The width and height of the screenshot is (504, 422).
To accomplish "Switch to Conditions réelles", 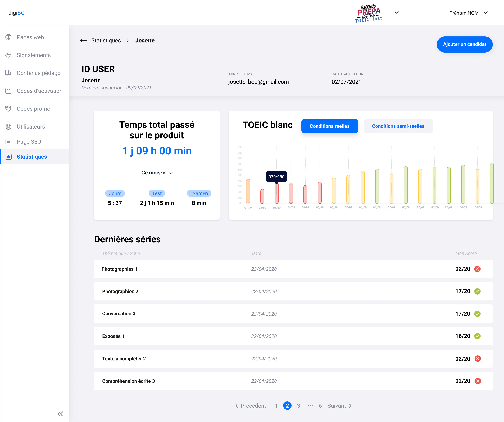I will tap(330, 126).
